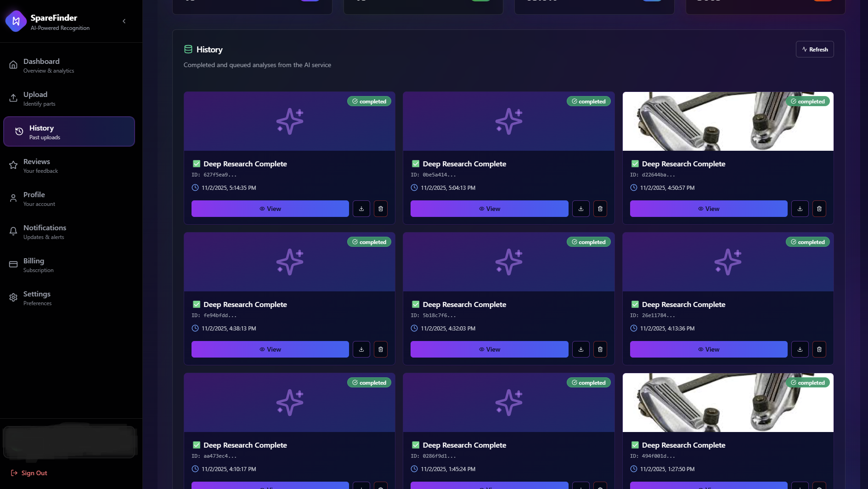This screenshot has height=489, width=868.
Task: Click the checkmark on card aa473ec4
Action: (196, 444)
